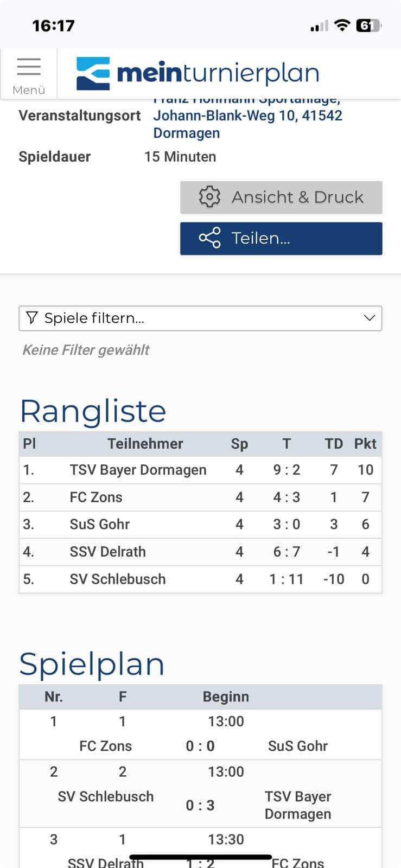Select the Menü label in header
This screenshot has height=868, width=401.
[29, 90]
